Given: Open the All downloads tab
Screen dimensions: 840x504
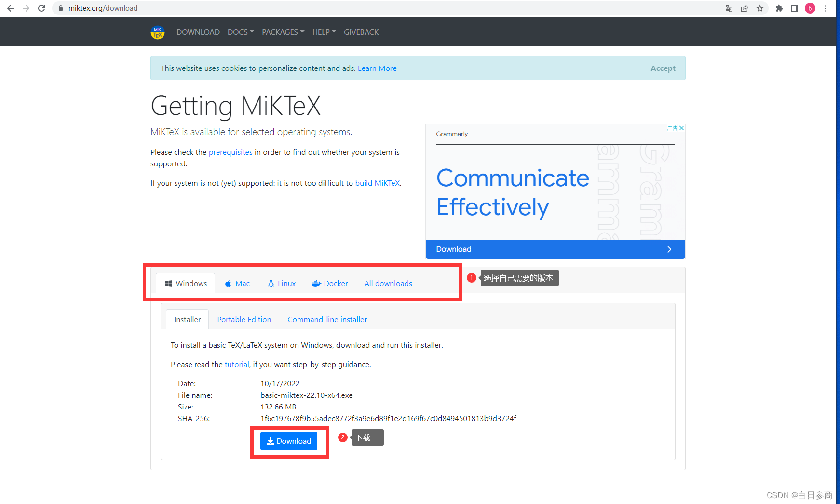Looking at the screenshot, I should click(388, 284).
